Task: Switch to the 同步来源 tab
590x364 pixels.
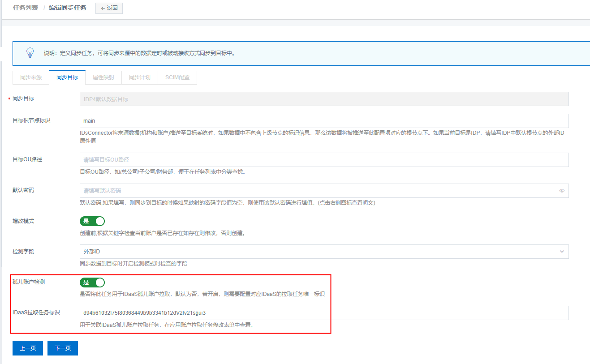Action: coord(30,77)
